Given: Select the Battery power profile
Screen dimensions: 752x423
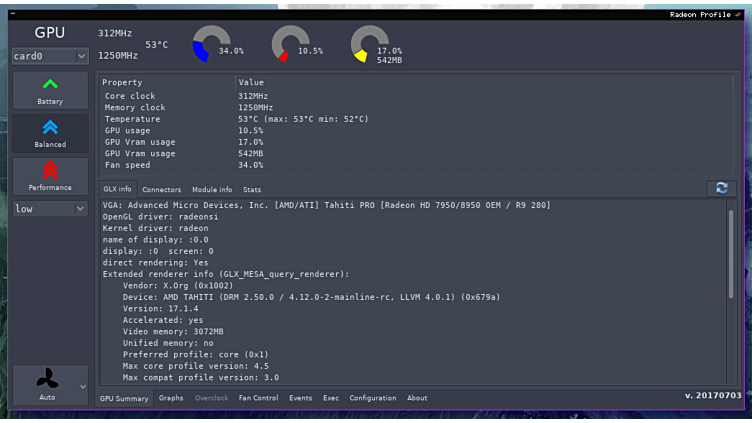Looking at the screenshot, I should 50,90.
